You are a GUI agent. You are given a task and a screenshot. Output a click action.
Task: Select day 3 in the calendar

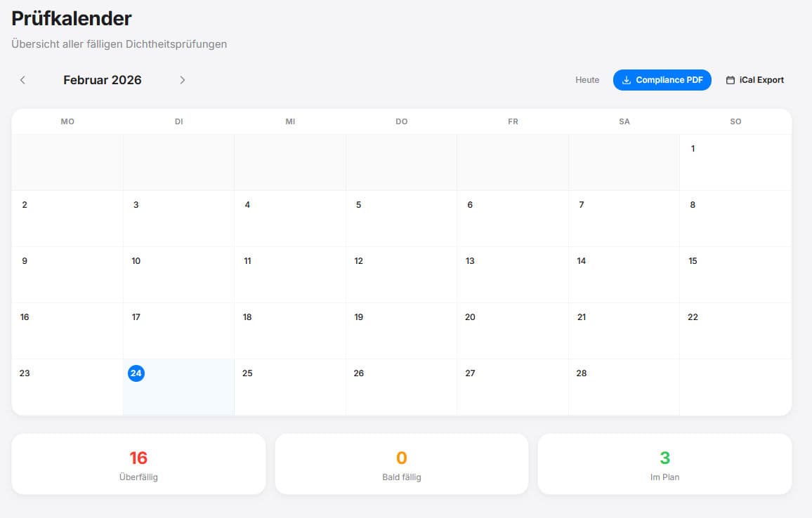pyautogui.click(x=178, y=219)
